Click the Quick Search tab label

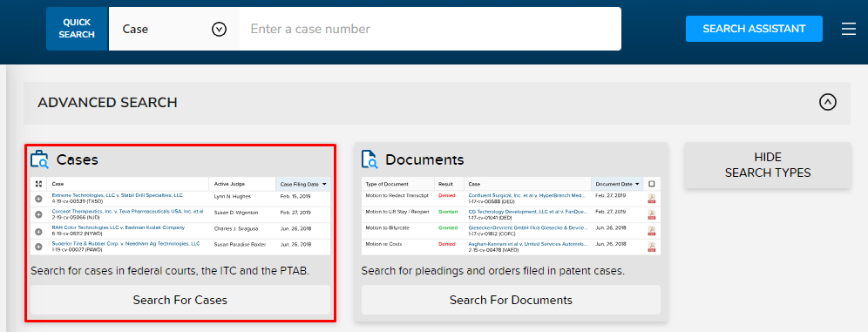coord(77,29)
